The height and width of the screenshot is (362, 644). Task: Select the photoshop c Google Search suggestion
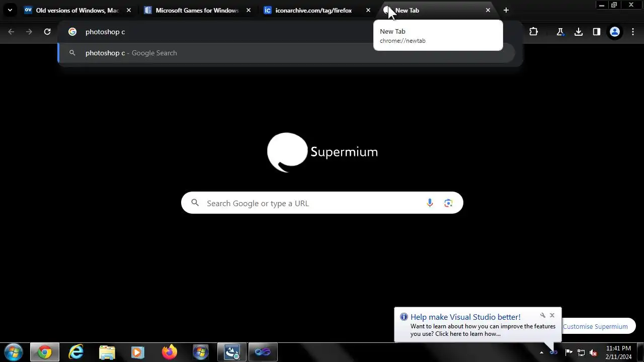click(287, 53)
